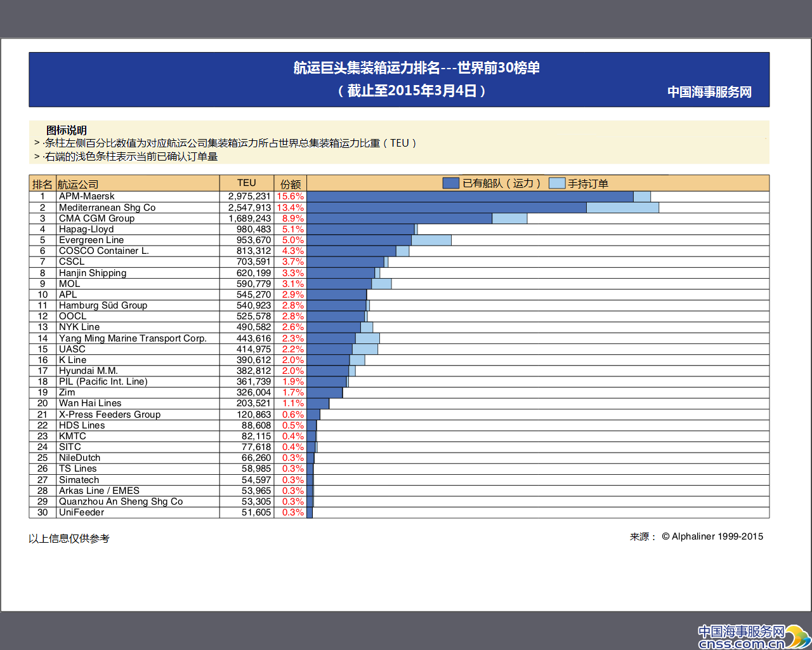The image size is (812, 650).
Task: Click the TS Lines entry
Action: [x=78, y=468]
